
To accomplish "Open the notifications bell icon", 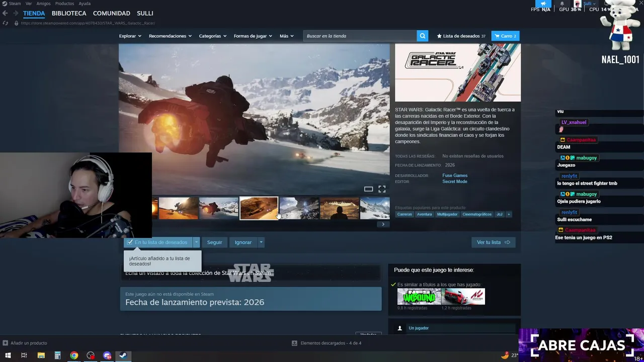I will click(562, 4).
